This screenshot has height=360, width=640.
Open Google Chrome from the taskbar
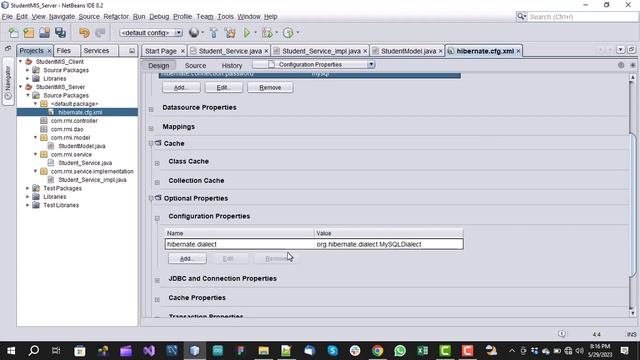[x=378, y=350]
